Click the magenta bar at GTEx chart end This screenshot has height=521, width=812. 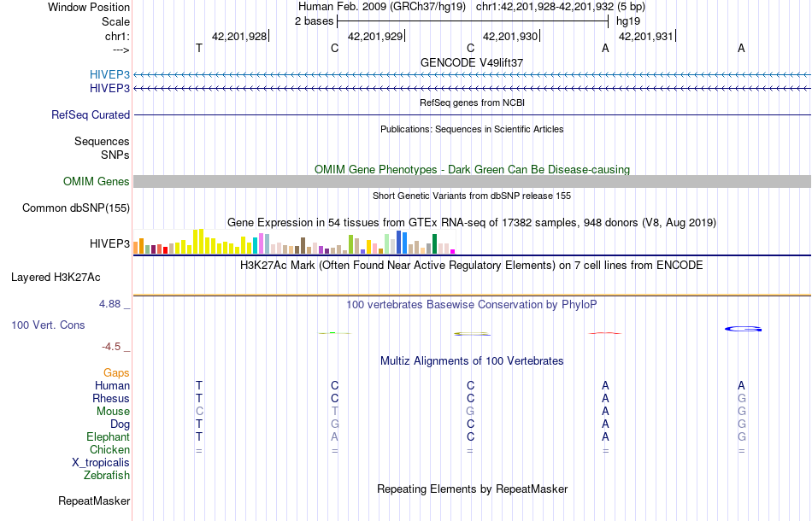[x=453, y=251]
